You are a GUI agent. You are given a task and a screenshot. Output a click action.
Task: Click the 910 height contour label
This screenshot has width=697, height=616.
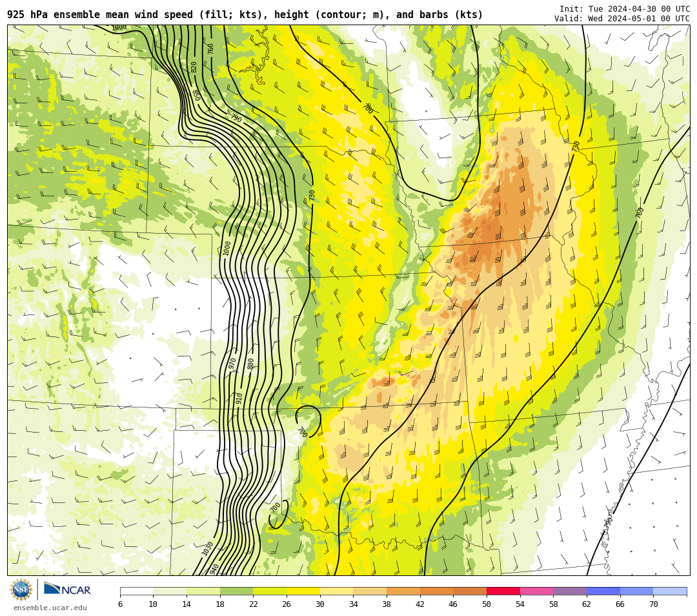pyautogui.click(x=239, y=398)
